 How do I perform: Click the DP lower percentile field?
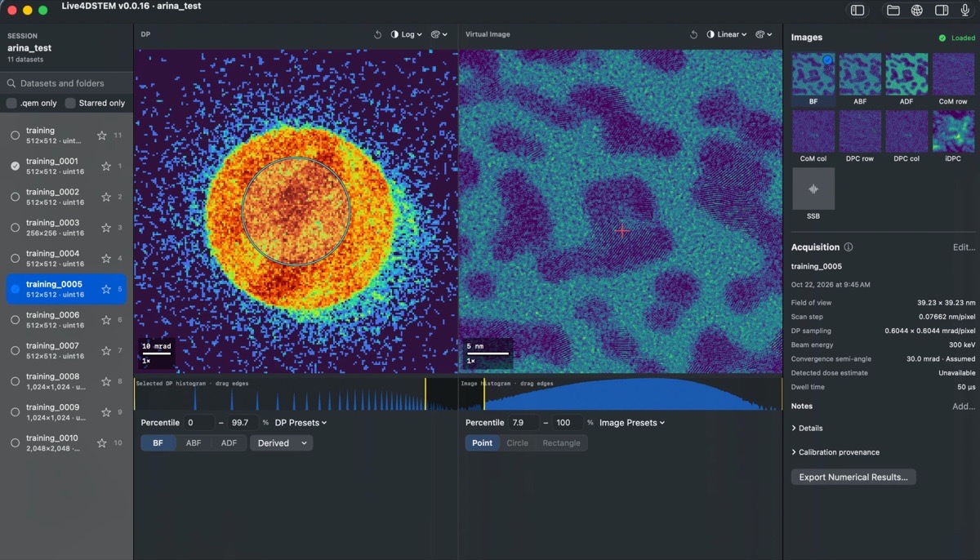pos(198,423)
